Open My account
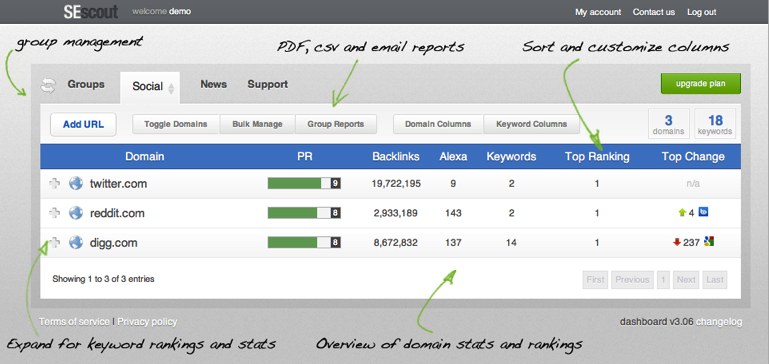The image size is (769, 364). pyautogui.click(x=598, y=12)
